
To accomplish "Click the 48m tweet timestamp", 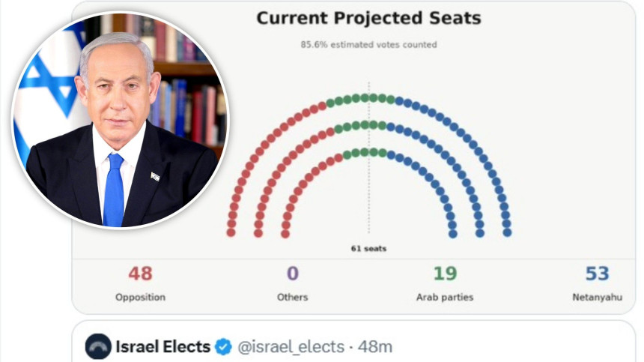I will [375, 347].
